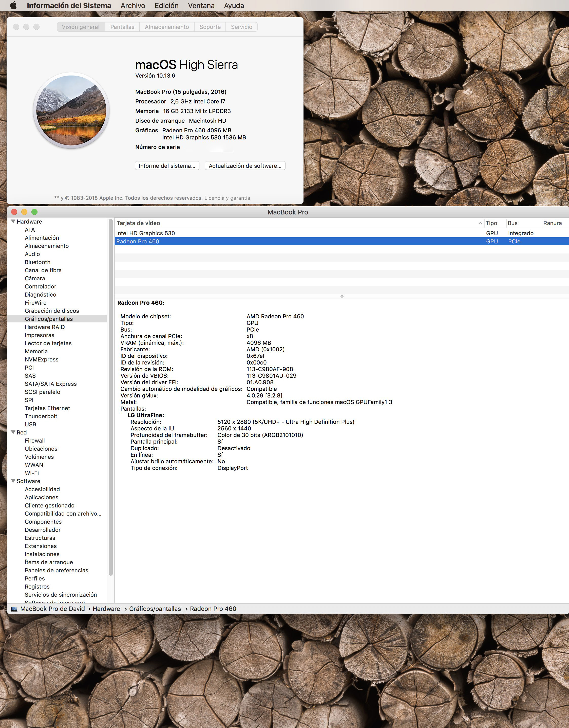The image size is (569, 728).
Task: Select Almacenamiento in the sidebar list
Action: 47,246
